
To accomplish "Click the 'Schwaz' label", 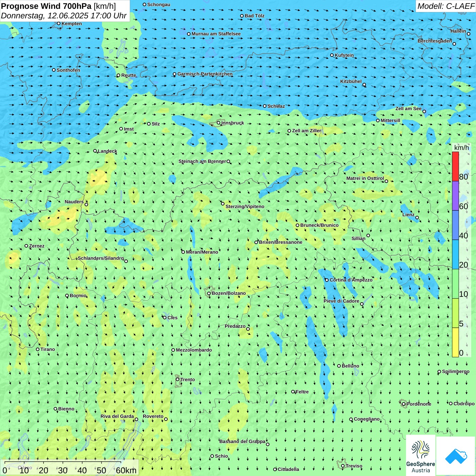I will pyautogui.click(x=276, y=106).
